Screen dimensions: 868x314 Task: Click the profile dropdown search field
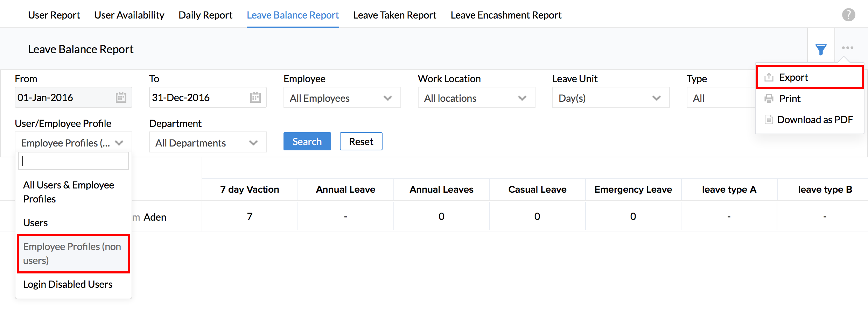click(73, 161)
